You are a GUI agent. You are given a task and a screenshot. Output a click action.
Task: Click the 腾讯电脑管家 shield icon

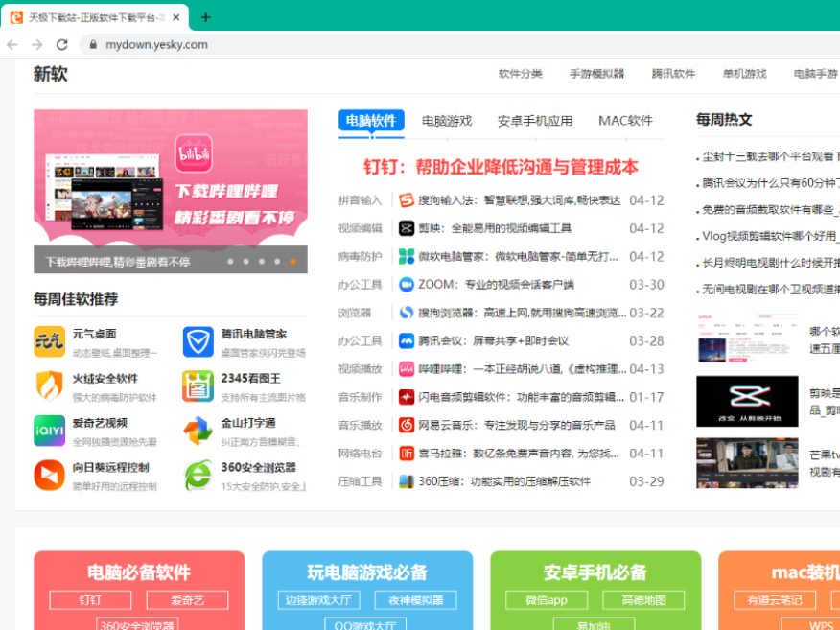click(198, 341)
